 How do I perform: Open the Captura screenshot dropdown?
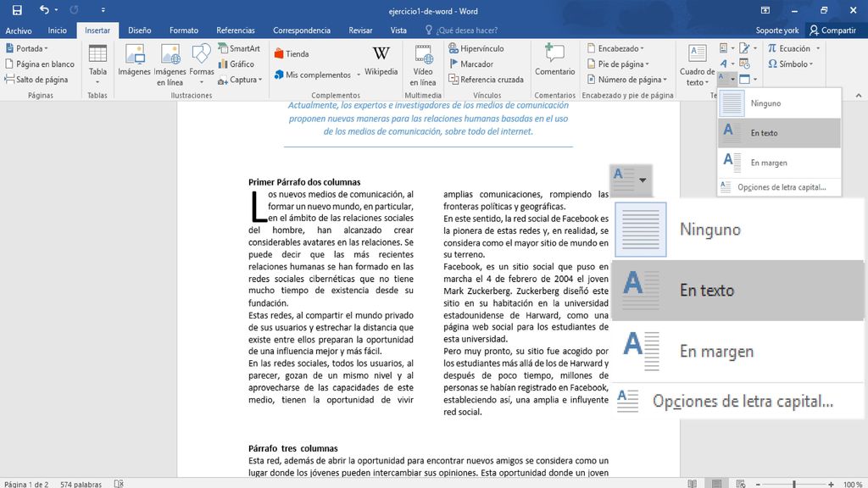point(240,80)
